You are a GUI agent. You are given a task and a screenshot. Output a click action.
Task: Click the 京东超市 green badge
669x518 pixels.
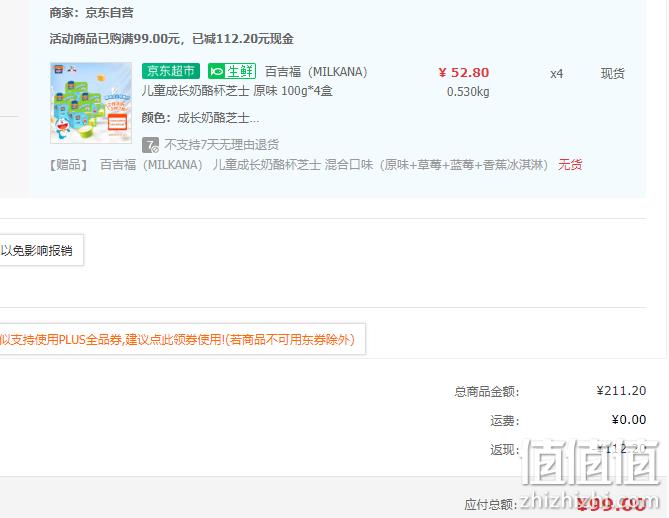(x=171, y=71)
